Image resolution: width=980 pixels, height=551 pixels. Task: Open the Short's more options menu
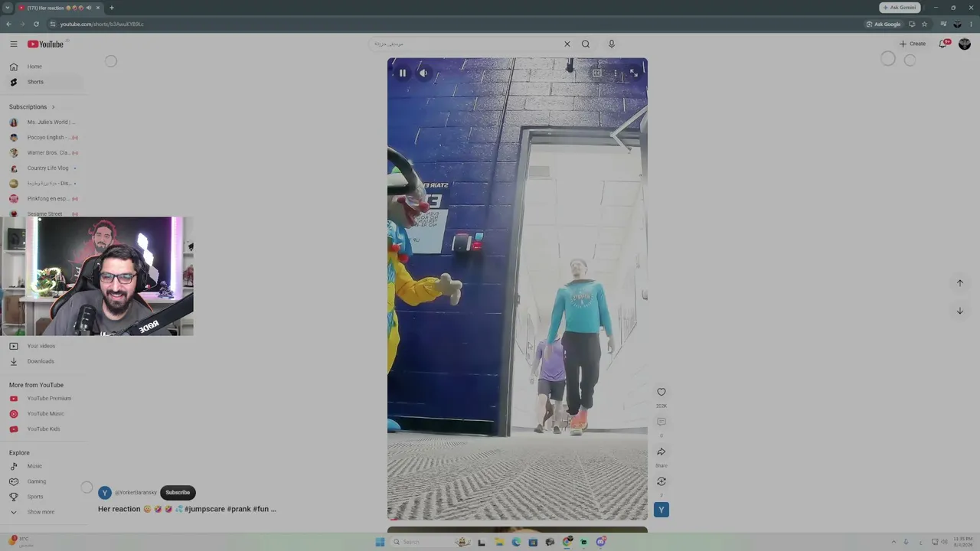(616, 73)
